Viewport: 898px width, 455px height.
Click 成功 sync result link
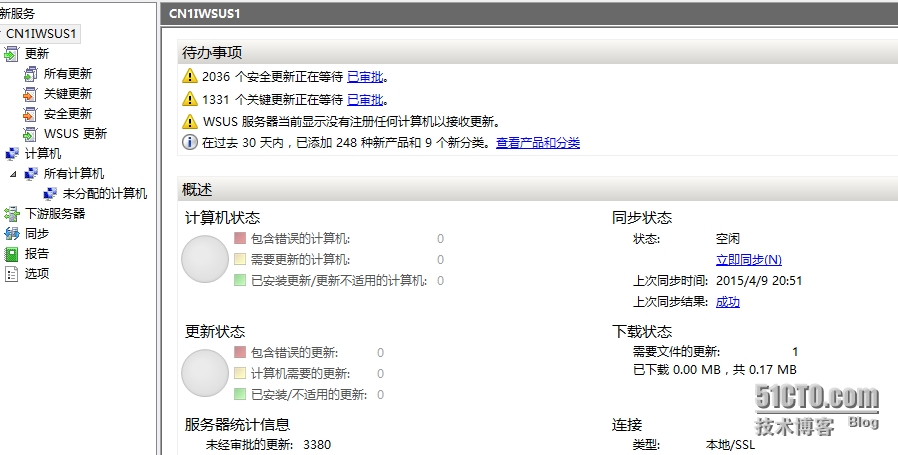(x=728, y=302)
